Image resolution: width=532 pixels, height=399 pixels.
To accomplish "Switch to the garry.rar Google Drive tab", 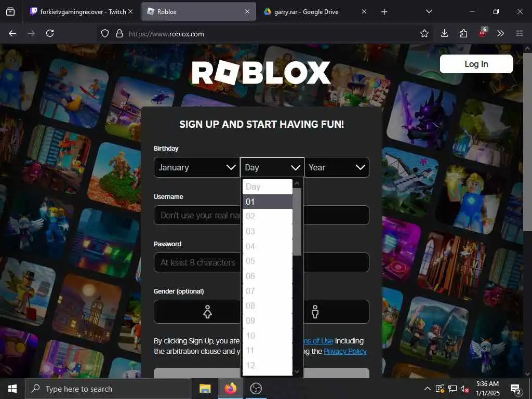I will tap(315, 11).
